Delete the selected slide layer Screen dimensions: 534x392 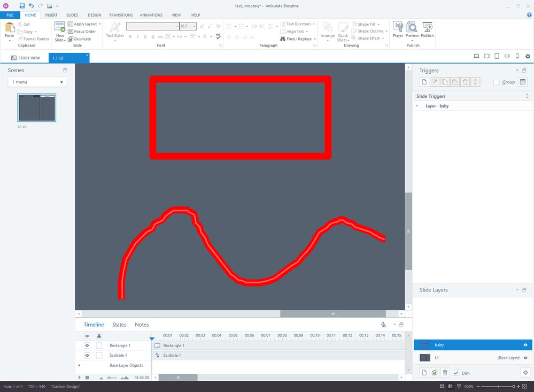[445, 373]
